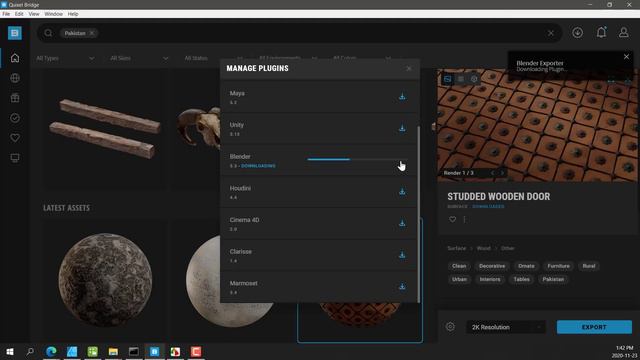The height and width of the screenshot is (360, 640).
Task: Download the Cinema 4D plugin
Action: 402,223
